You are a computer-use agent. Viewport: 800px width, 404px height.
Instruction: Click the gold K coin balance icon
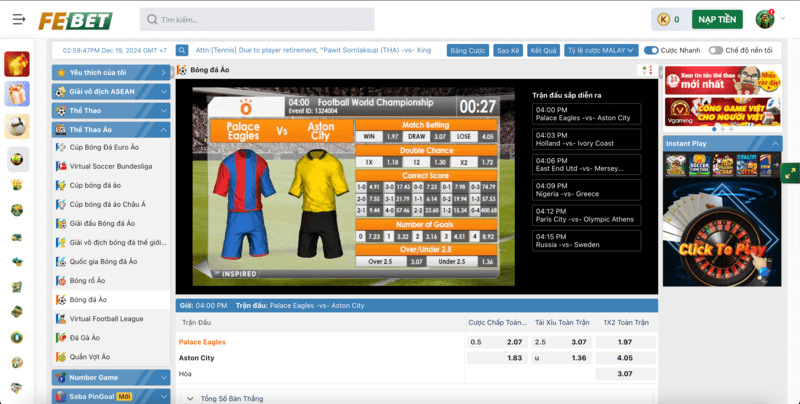(662, 19)
